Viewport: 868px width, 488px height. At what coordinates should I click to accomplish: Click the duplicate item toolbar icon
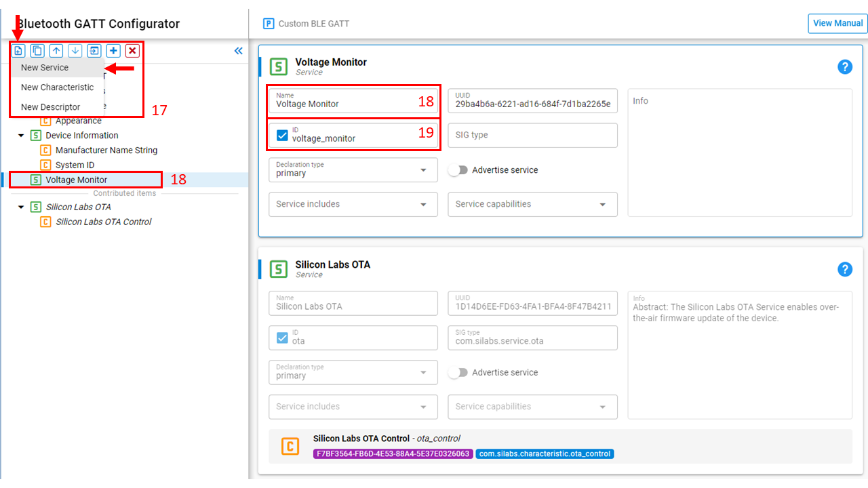[37, 51]
